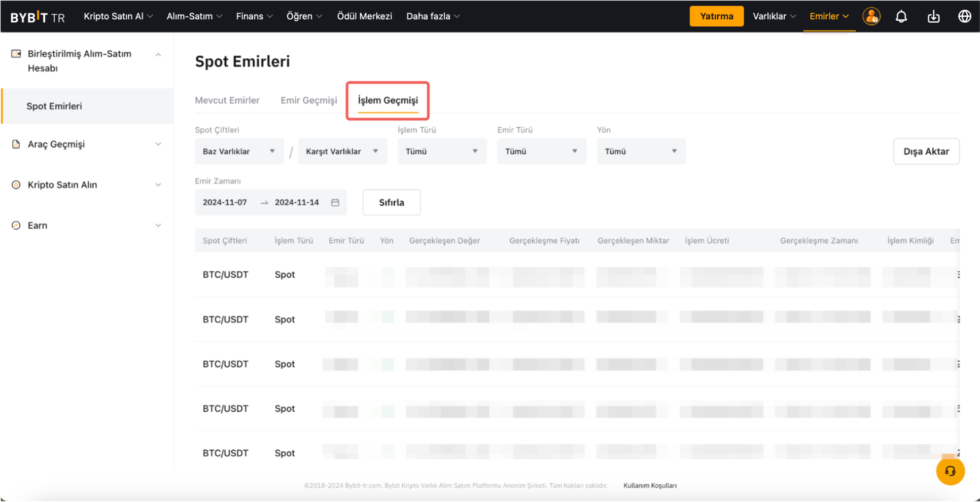Switch to the Mevcut Emirler tab
980x502 pixels.
tap(227, 100)
